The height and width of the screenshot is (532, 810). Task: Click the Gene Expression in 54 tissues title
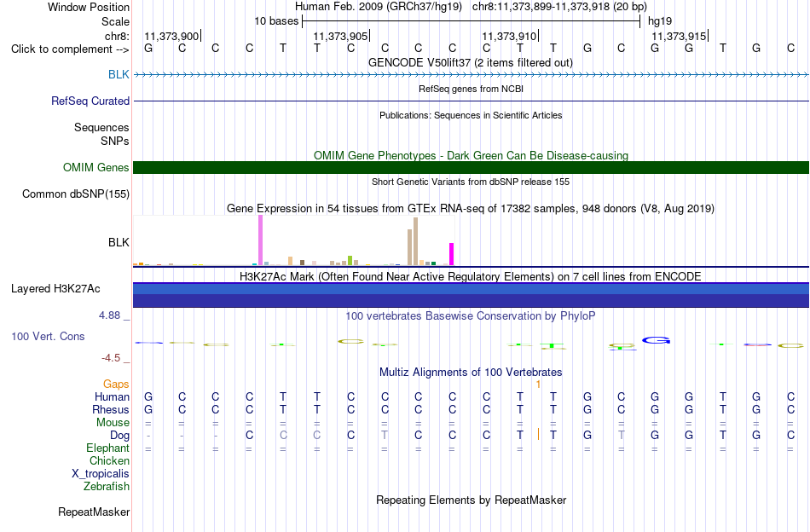471,209
